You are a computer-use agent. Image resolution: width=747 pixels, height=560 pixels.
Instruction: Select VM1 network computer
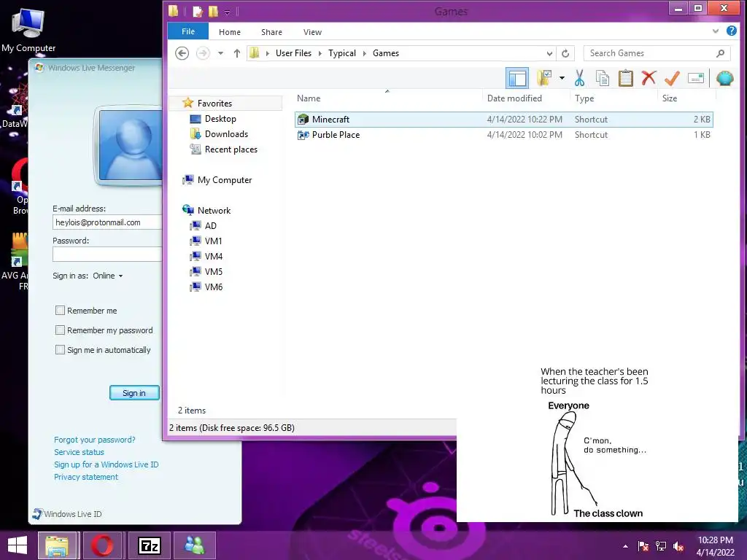coord(213,241)
